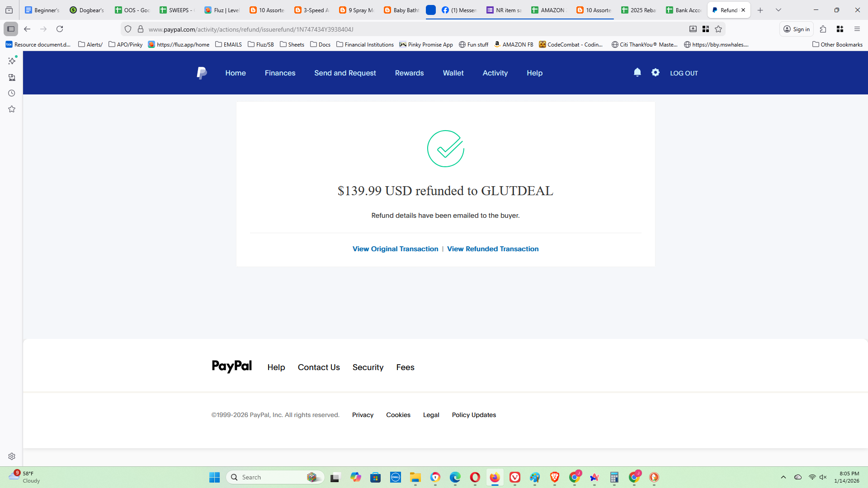Screen dimensions: 868x488
Task: Open the Other Bookmarks folder
Action: (x=837, y=44)
